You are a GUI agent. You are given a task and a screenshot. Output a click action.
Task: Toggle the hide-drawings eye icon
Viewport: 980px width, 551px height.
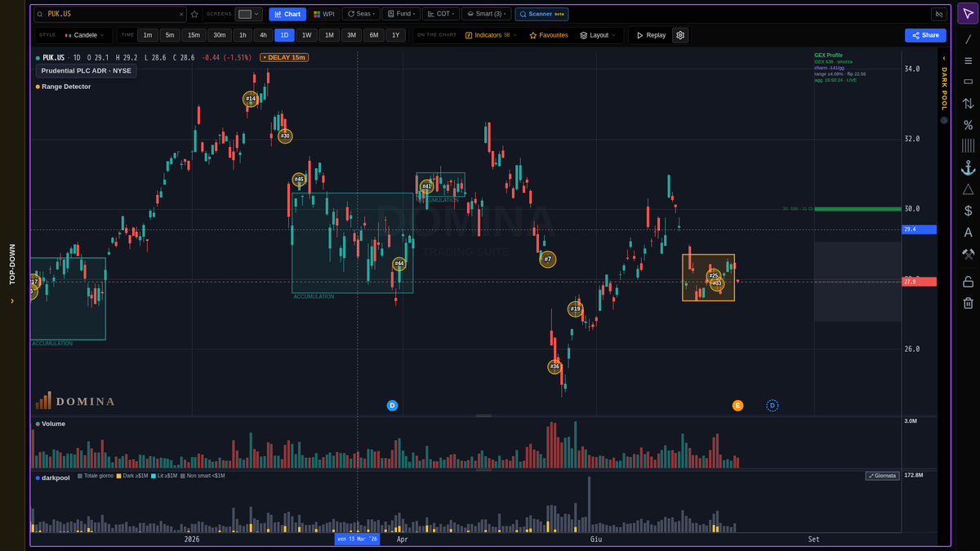click(938, 14)
